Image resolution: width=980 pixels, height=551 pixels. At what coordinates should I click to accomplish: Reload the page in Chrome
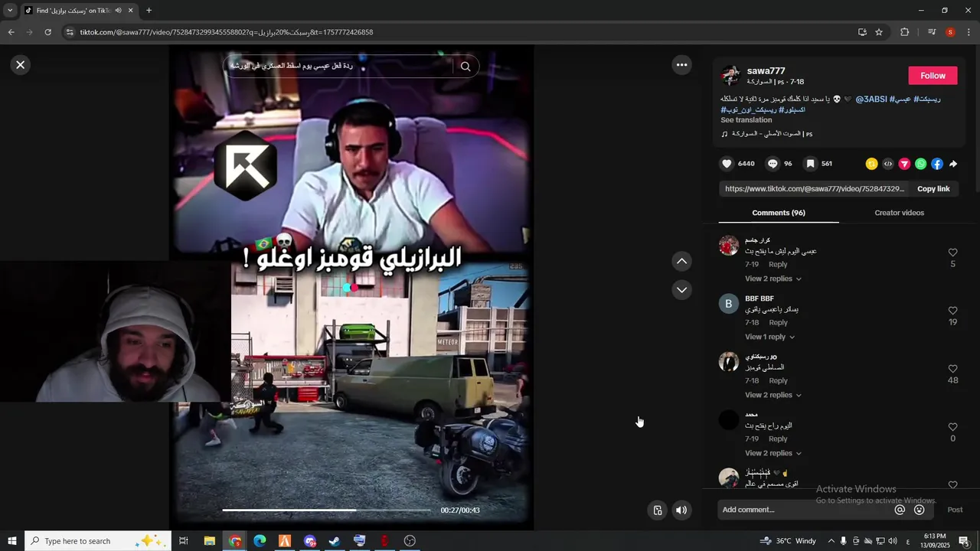click(47, 32)
